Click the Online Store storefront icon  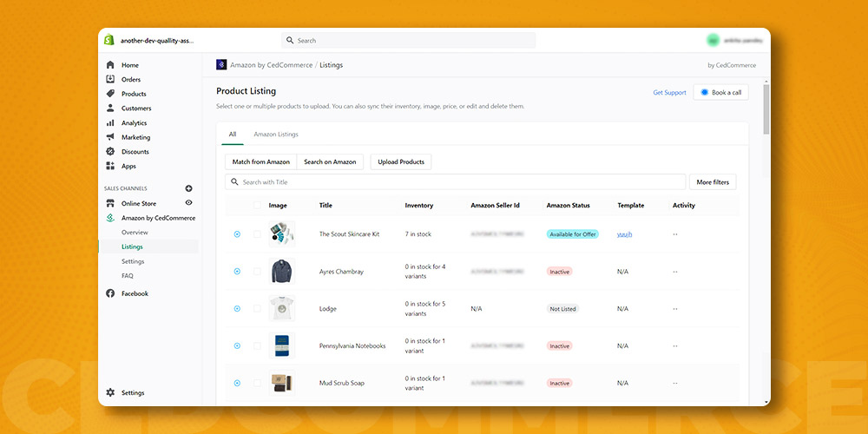110,203
